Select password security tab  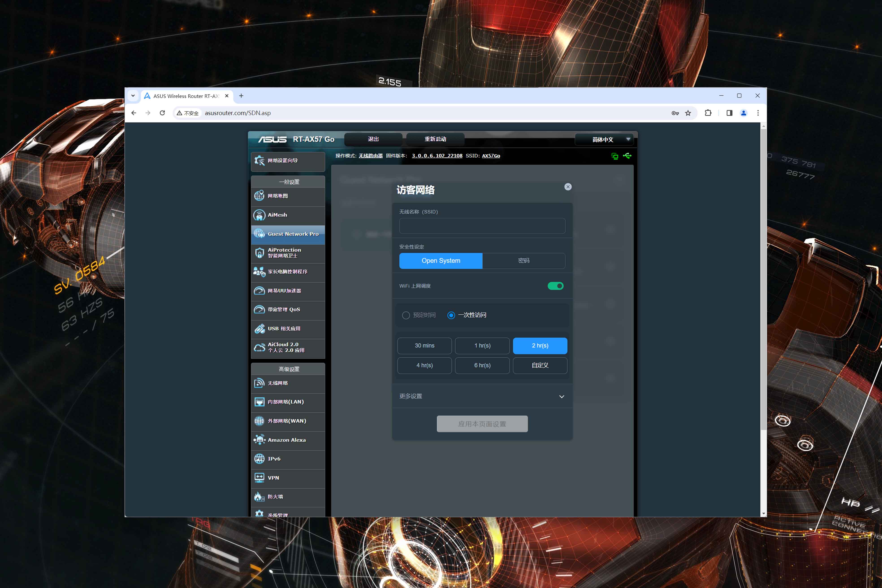pyautogui.click(x=523, y=261)
